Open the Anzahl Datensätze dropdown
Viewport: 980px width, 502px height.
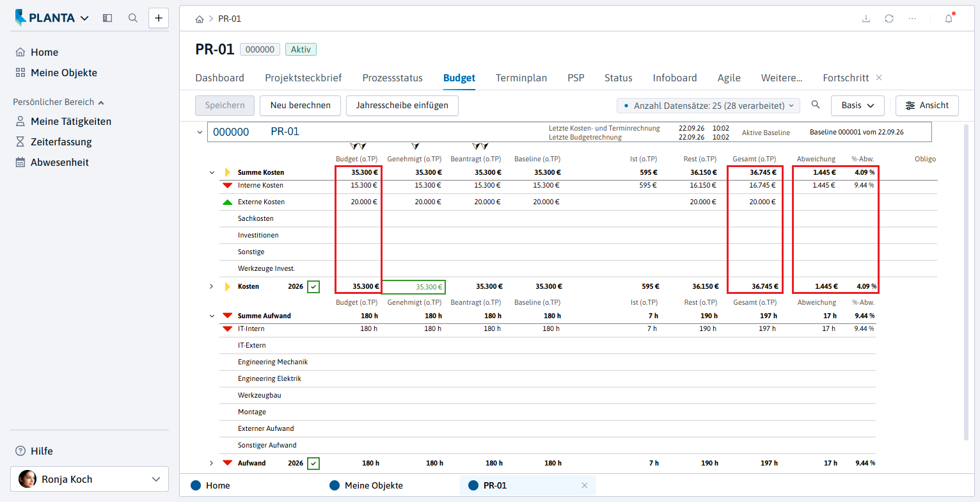[x=708, y=106]
